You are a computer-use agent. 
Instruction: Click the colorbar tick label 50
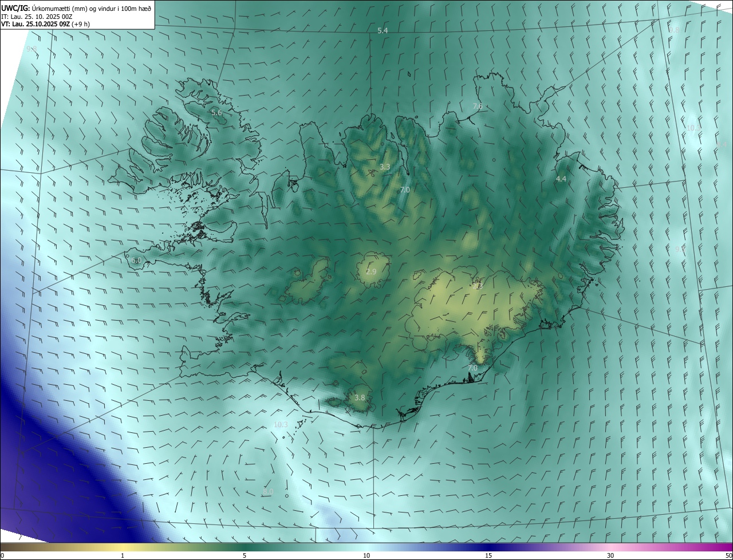[x=728, y=555]
